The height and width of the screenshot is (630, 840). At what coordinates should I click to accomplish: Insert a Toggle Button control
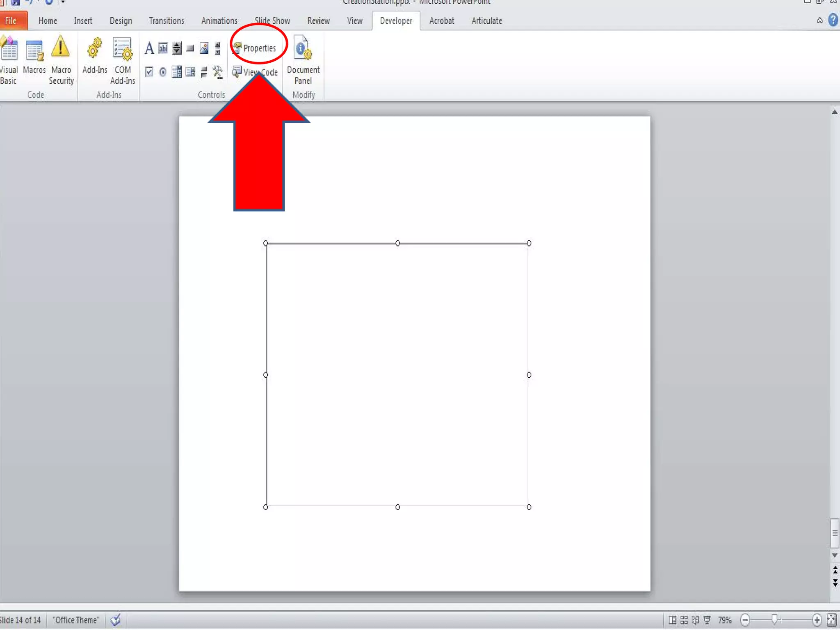204,72
